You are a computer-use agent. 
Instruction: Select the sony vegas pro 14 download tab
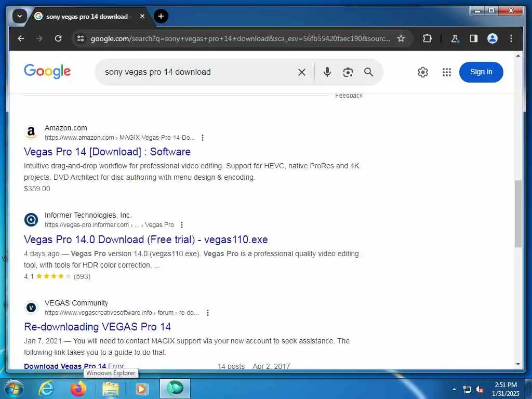pyautogui.click(x=87, y=16)
